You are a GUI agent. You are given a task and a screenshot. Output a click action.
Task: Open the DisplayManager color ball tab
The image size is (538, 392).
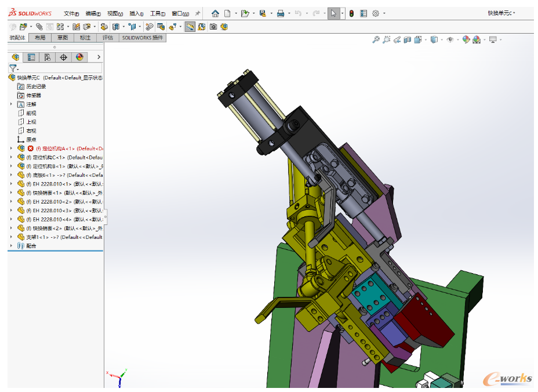pos(79,57)
